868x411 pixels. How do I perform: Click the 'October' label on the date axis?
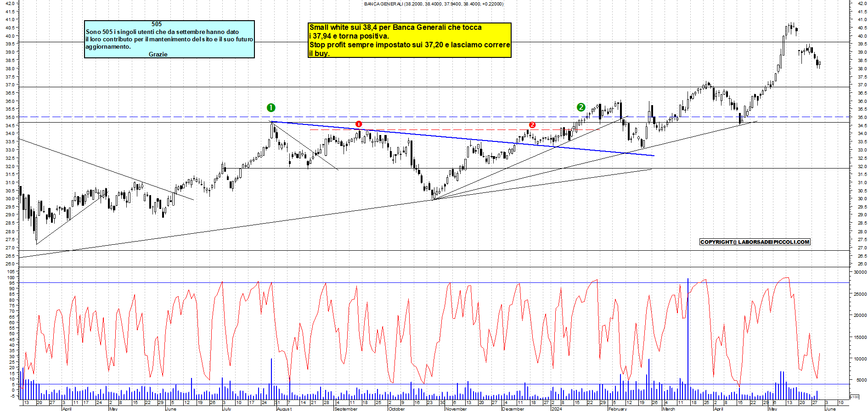397,409
